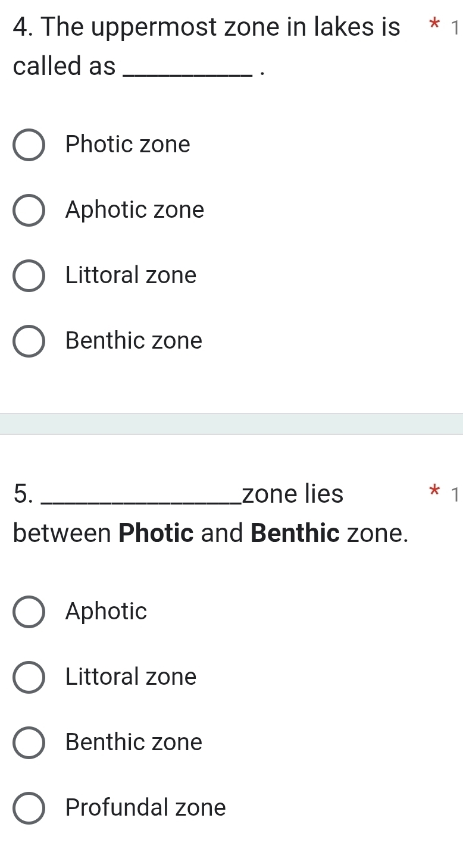This screenshot has height=868, width=463.
Task: Choose Aphotic zone radio for question 4
Action: (29, 210)
